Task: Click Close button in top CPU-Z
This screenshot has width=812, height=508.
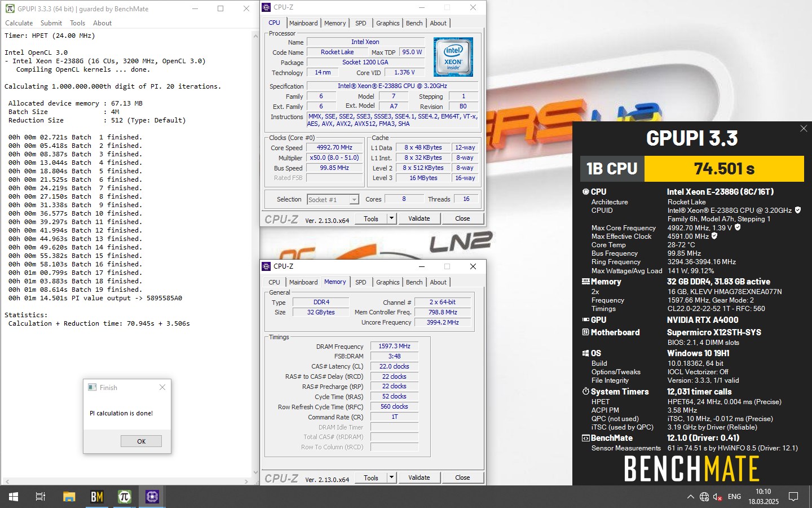Action: tap(462, 218)
